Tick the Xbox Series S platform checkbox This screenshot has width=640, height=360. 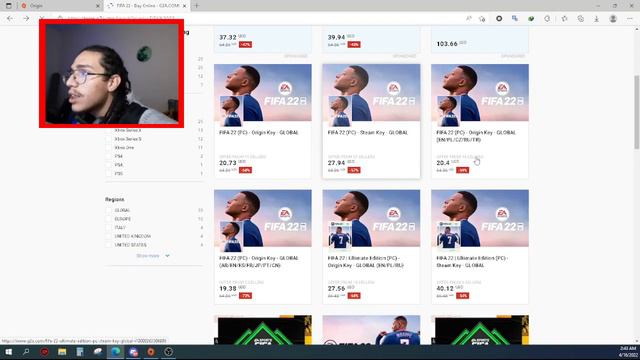coord(109,139)
